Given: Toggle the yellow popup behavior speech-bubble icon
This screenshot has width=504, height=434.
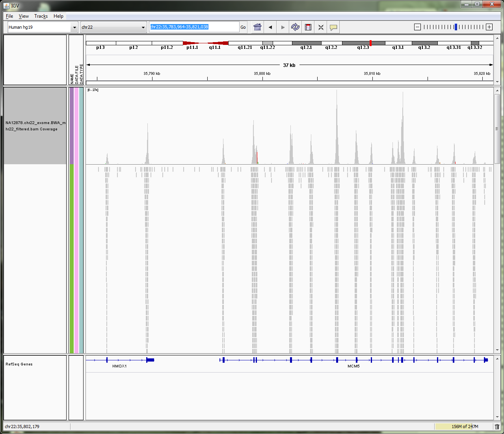Looking at the screenshot, I should 333,27.
